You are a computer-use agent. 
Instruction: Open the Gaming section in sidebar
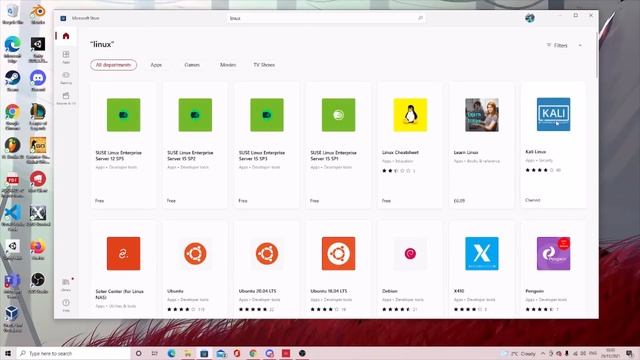point(66,78)
